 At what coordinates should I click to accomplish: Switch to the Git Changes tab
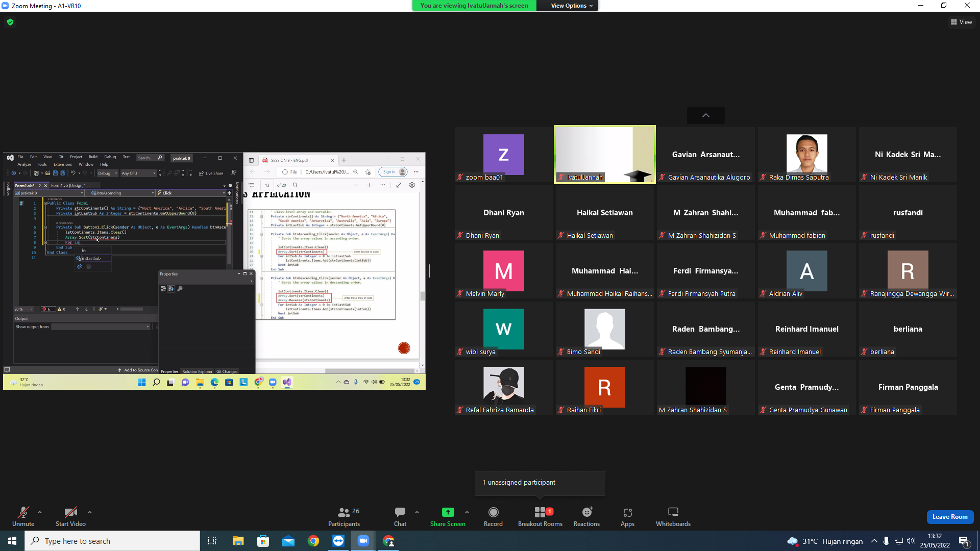click(227, 371)
